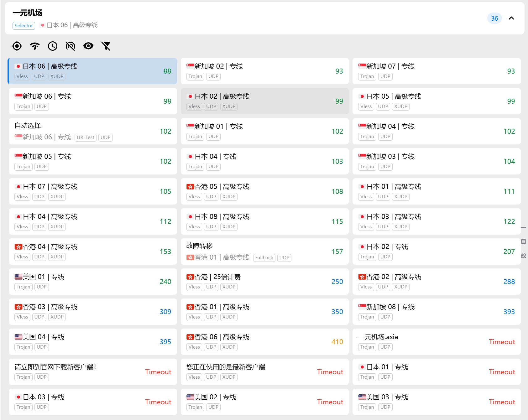528x420 pixels.
Task: Click the 36 node count badge
Action: 494,18
